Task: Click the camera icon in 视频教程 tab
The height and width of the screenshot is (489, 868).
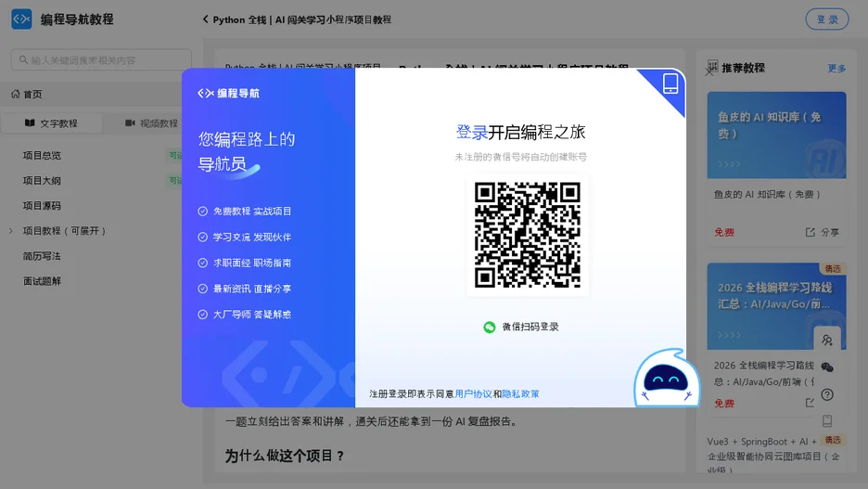Action: [130, 122]
